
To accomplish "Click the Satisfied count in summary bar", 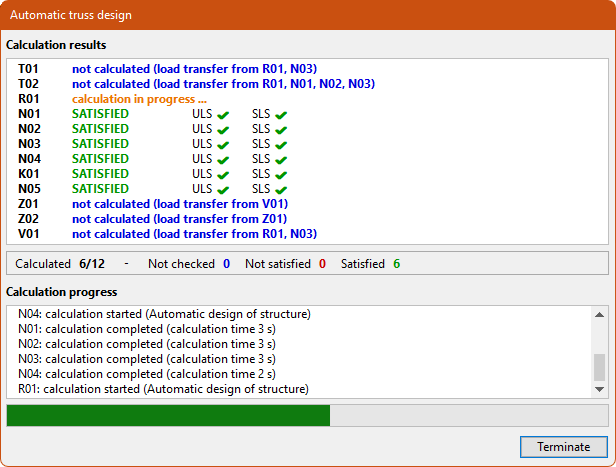I will coord(396,264).
